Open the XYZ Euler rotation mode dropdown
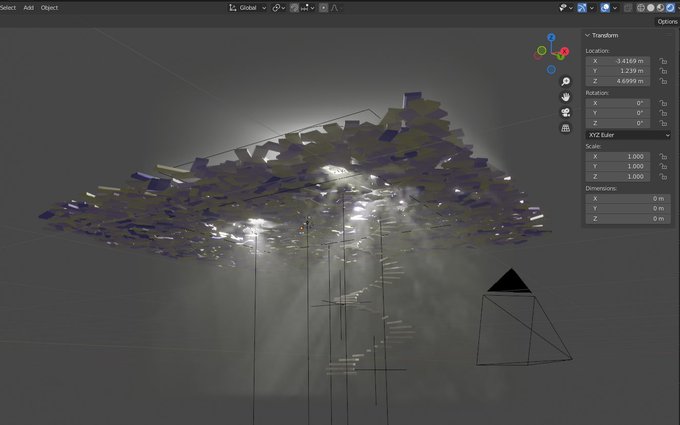 click(628, 135)
